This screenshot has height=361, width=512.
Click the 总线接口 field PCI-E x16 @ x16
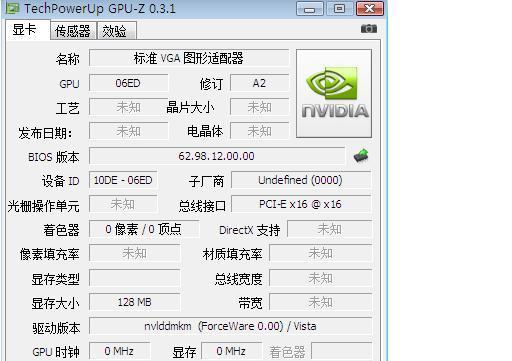pos(301,204)
